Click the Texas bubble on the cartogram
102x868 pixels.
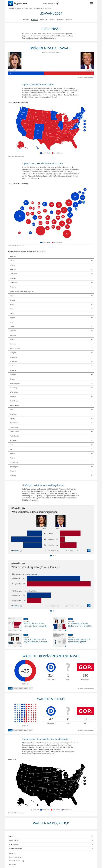pos(41,231)
